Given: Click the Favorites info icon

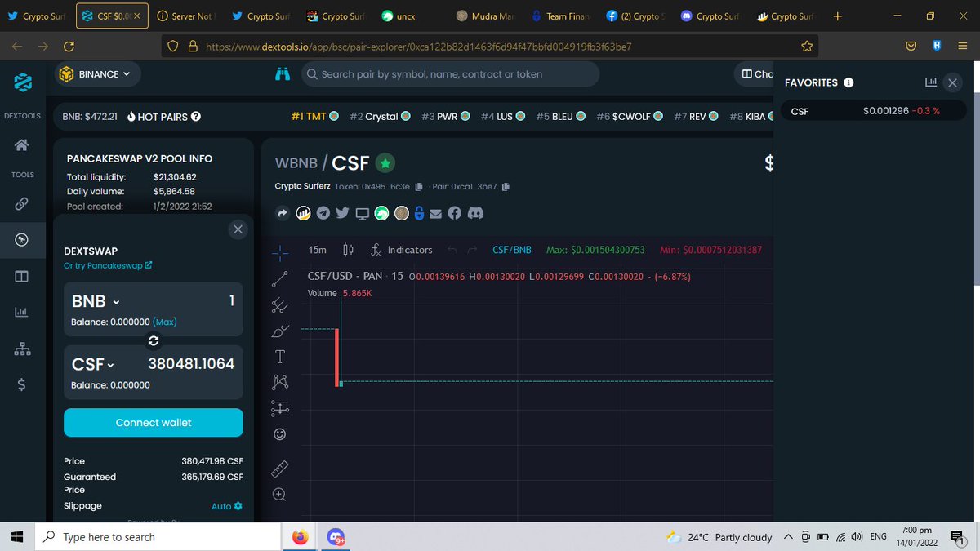Looking at the screenshot, I should pyautogui.click(x=849, y=82).
